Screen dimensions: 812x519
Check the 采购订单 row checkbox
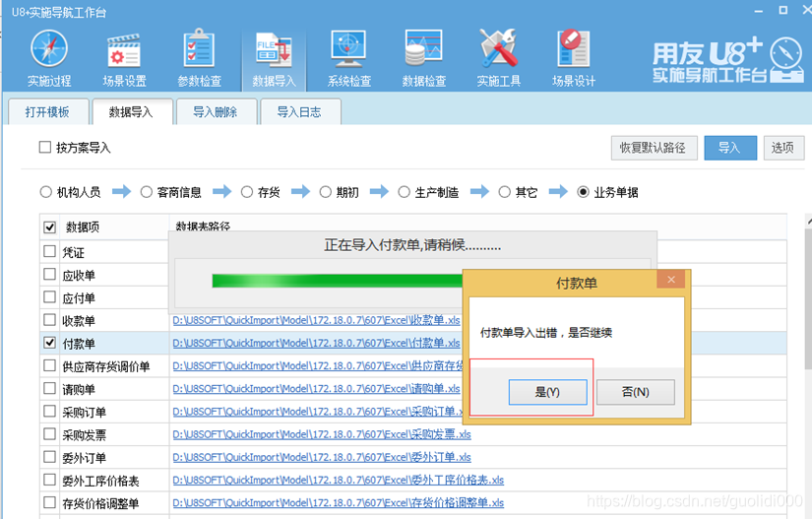click(50, 411)
